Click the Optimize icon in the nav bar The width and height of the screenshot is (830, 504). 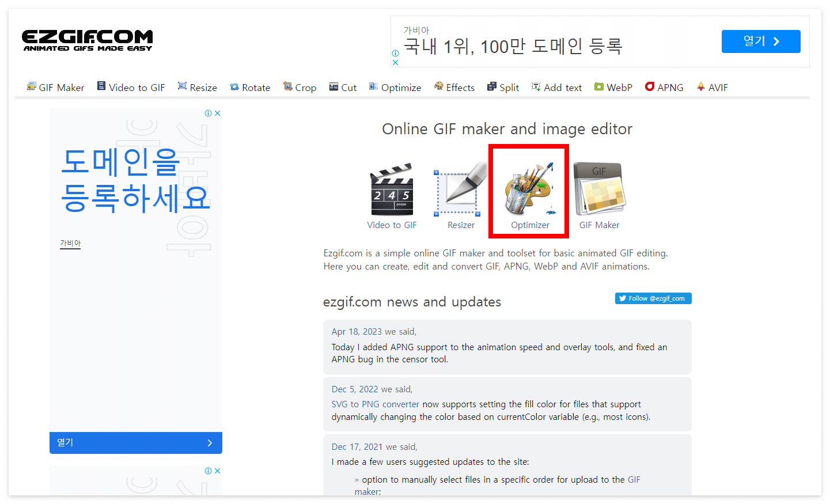click(x=373, y=86)
